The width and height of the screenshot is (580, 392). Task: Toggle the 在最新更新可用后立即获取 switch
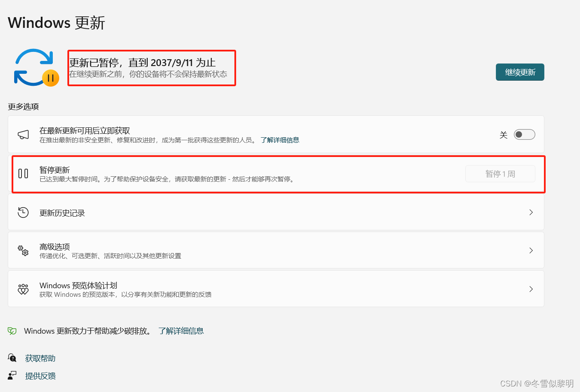[x=525, y=135]
